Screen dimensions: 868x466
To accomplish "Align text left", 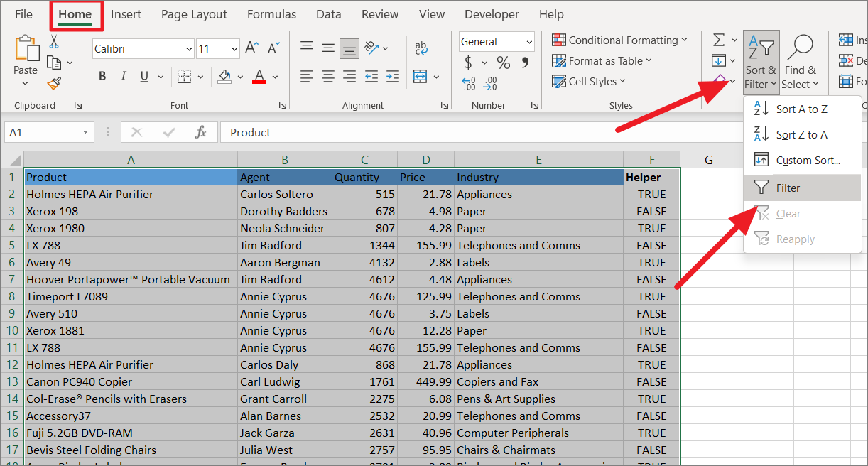I will click(x=307, y=76).
